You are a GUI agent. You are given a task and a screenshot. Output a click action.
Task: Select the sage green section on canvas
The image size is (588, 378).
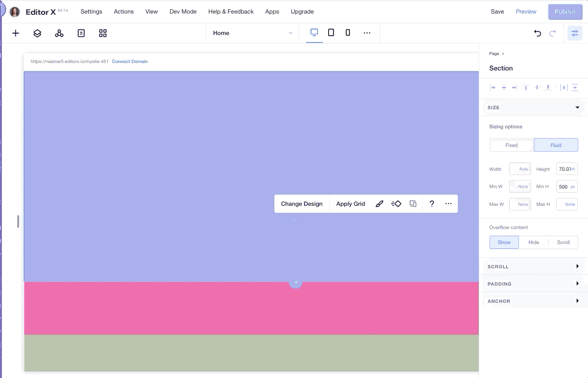tap(252, 353)
